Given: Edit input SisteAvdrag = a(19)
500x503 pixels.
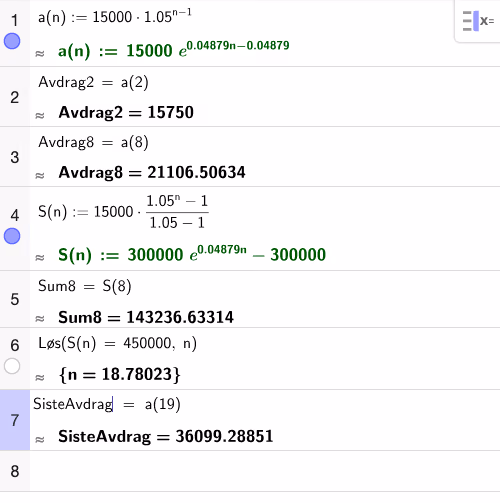Looking at the screenshot, I should [107, 404].
